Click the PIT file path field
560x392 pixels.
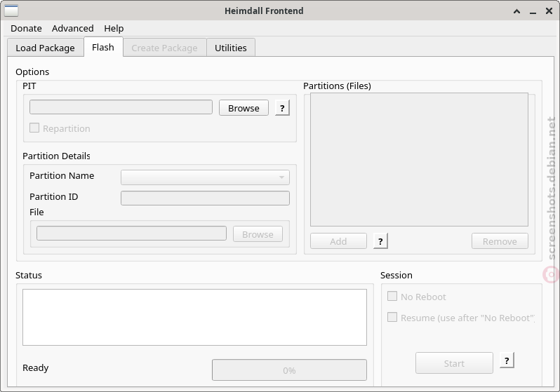(121, 107)
